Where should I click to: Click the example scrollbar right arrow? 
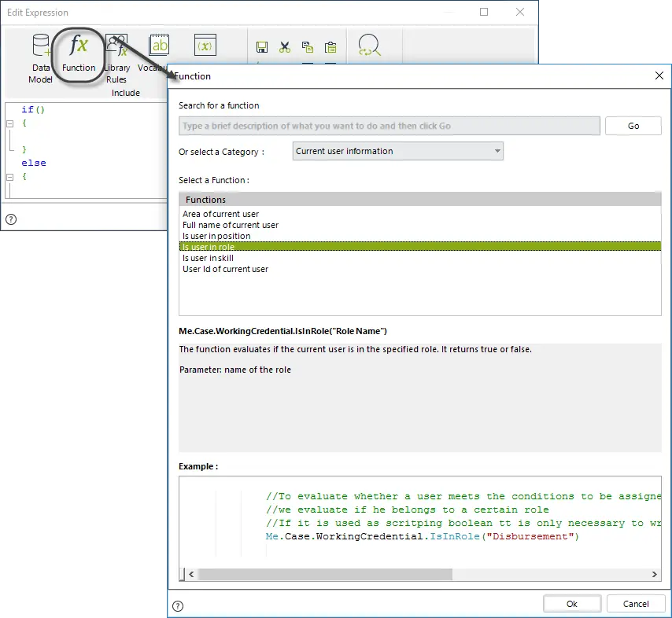click(655, 574)
